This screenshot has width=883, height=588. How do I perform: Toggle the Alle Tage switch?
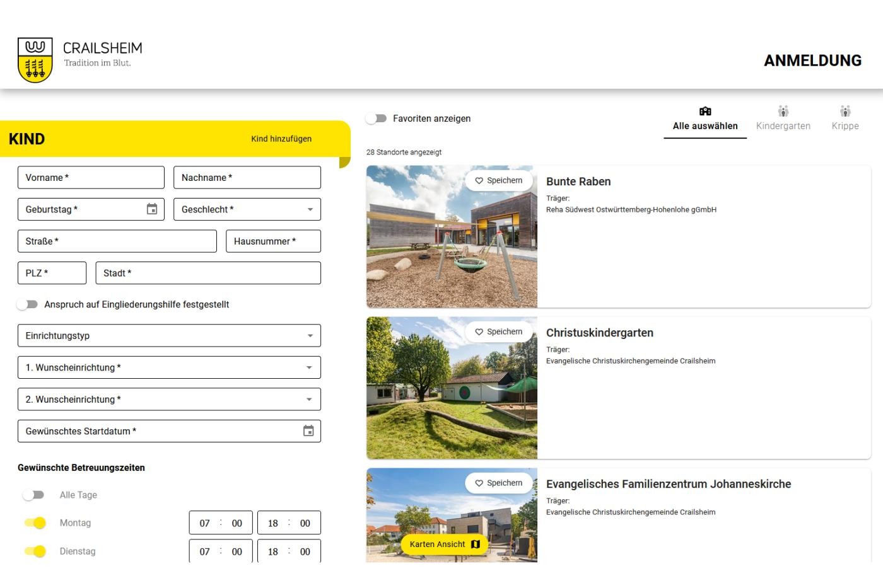tap(34, 495)
